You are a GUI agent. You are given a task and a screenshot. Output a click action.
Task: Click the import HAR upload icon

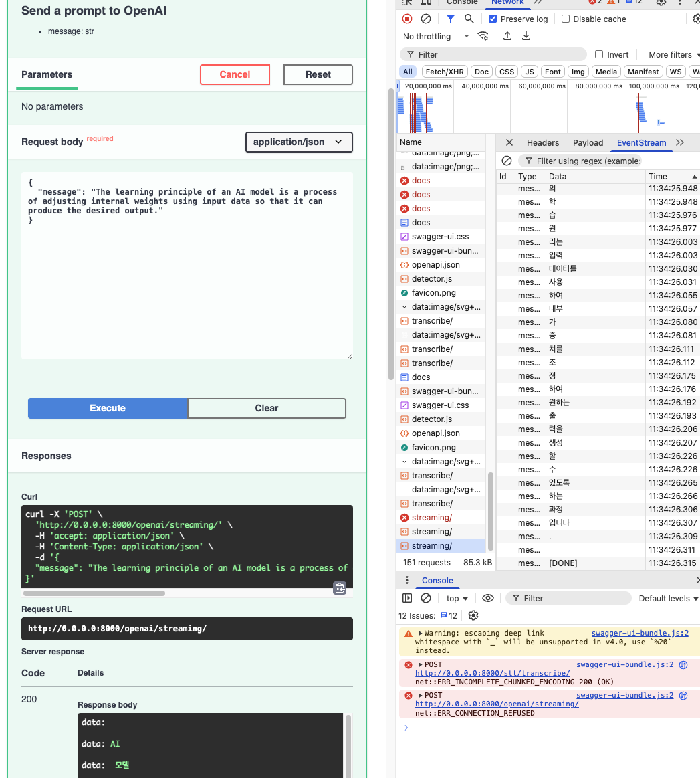[507, 36]
